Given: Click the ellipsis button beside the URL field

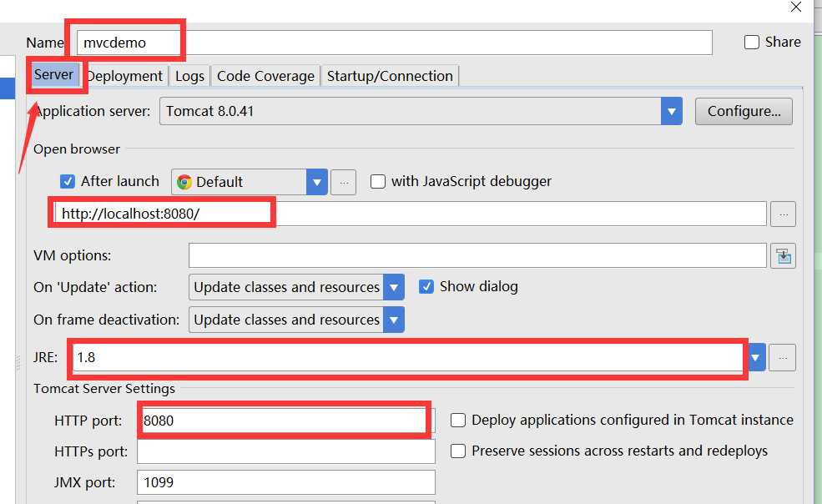Looking at the screenshot, I should tap(783, 214).
